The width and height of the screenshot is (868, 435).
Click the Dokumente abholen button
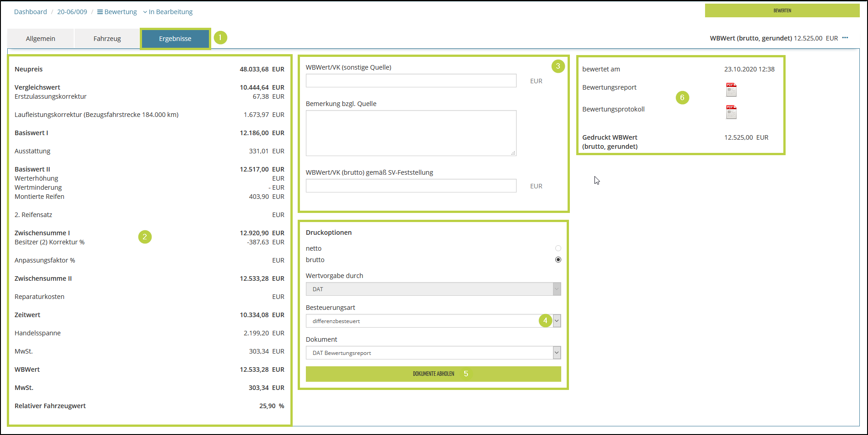433,374
